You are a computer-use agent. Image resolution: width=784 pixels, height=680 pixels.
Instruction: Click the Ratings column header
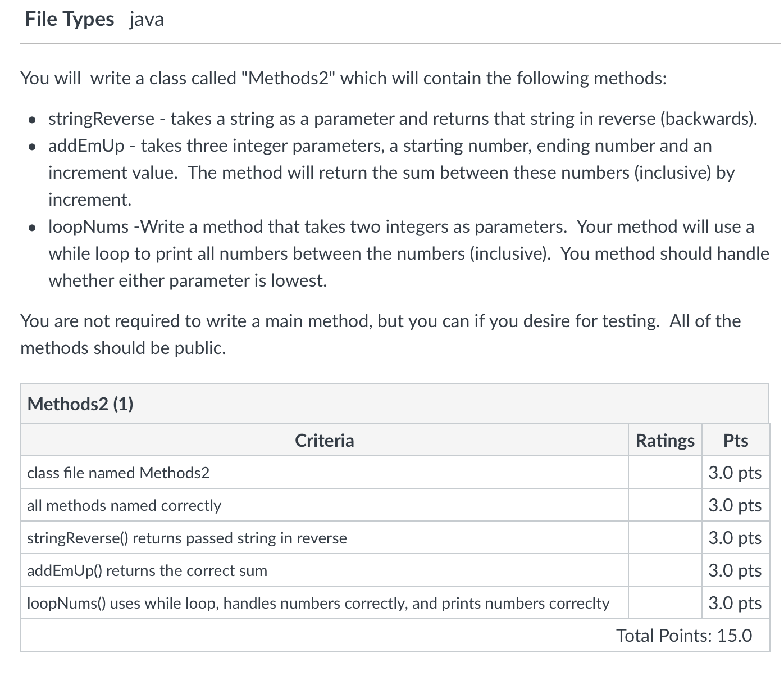coord(665,440)
